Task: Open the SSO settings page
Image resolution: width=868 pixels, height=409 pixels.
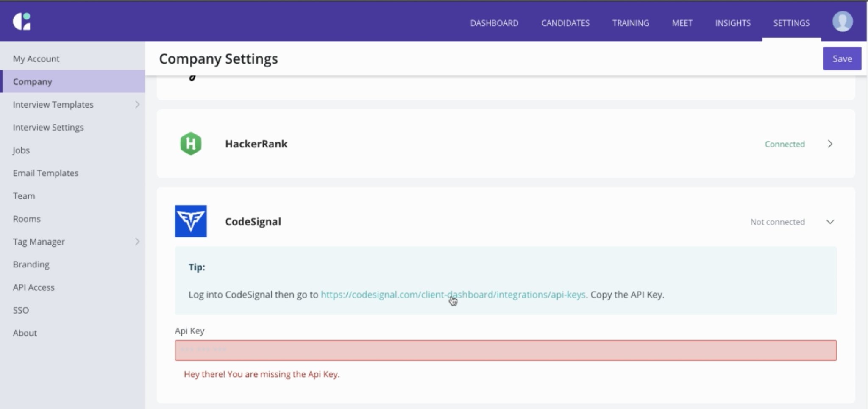Action: point(21,310)
